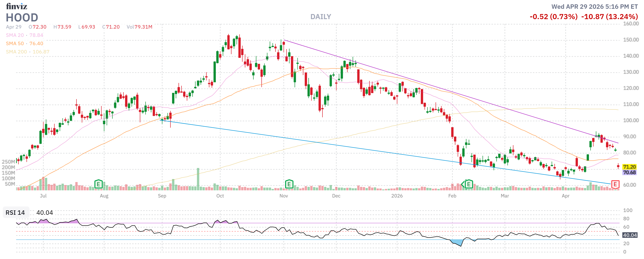644x259 pixels.
Task: Click the 2026 label on the date axis
Action: coord(397,196)
